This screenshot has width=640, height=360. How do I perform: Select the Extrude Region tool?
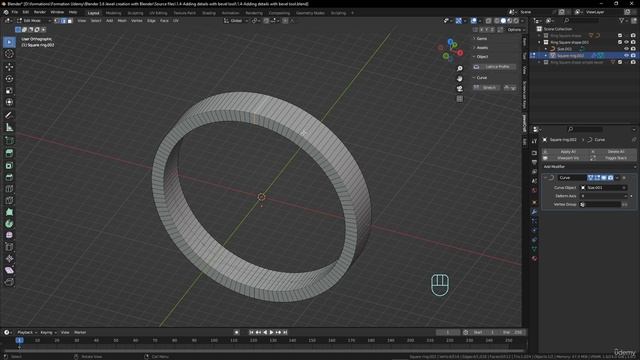[x=9, y=153]
